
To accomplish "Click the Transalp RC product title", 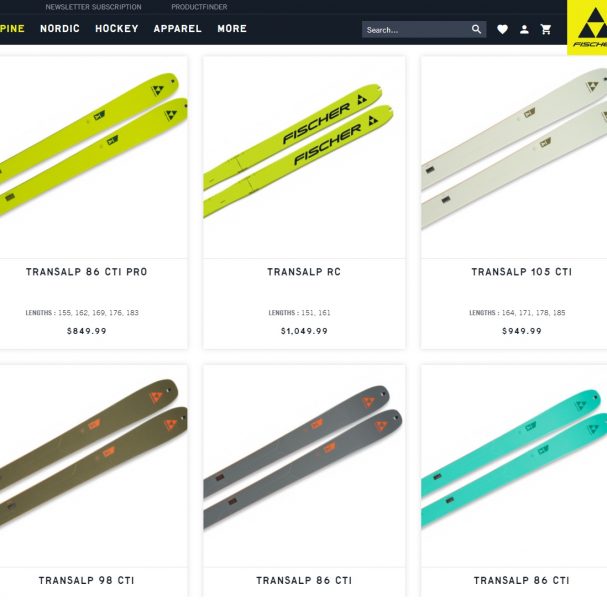I will pyautogui.click(x=304, y=272).
